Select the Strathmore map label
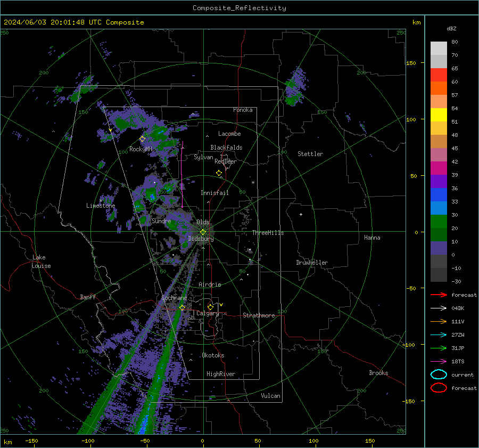479x448 pixels. (259, 315)
